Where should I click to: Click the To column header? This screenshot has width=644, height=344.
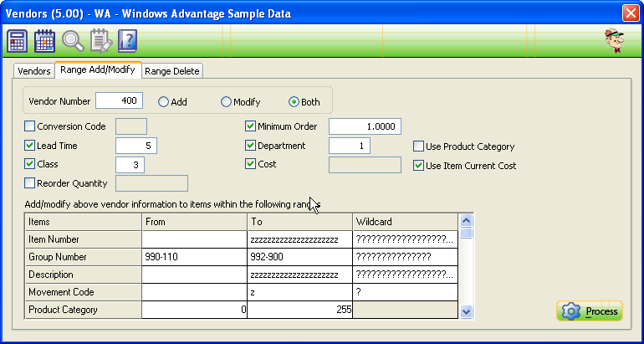(x=299, y=222)
